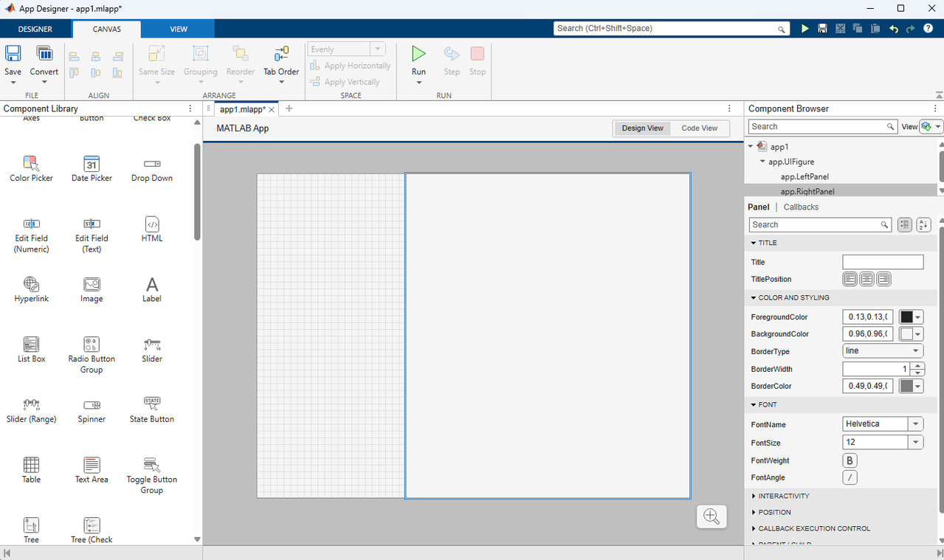Toggle grouped property view button
The height and width of the screenshot is (560, 944).
click(905, 225)
